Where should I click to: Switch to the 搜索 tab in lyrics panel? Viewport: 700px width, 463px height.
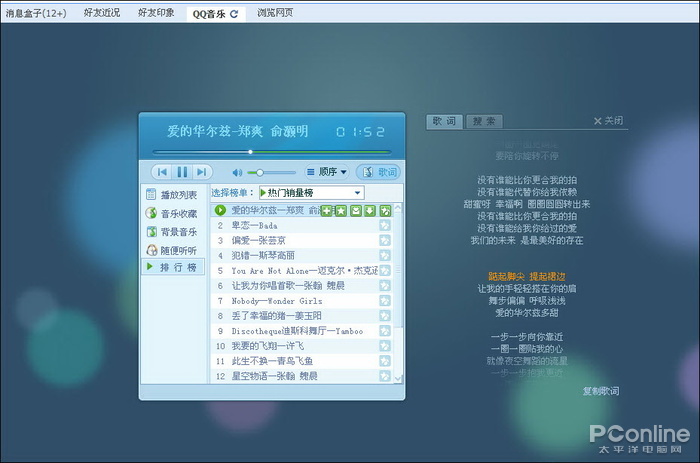coord(484,121)
